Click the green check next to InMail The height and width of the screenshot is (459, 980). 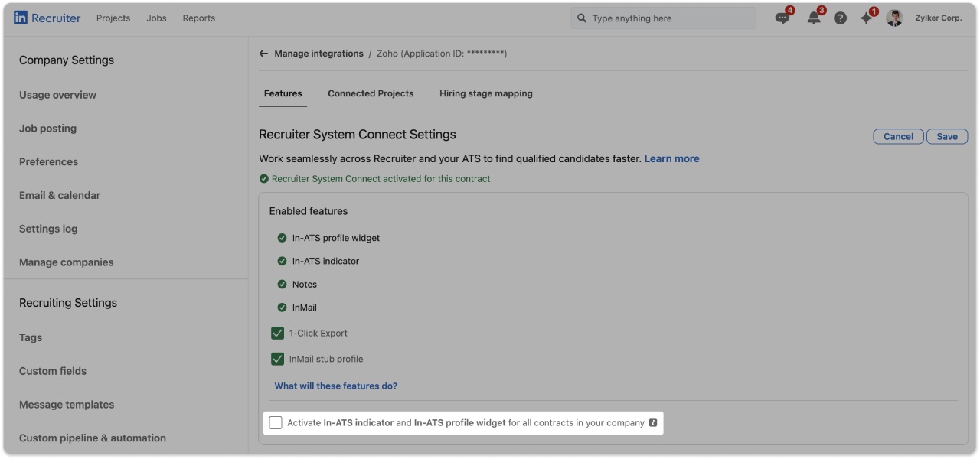point(282,307)
